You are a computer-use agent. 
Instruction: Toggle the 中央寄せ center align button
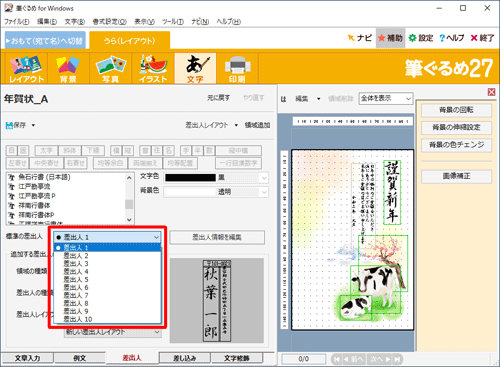pyautogui.click(x=47, y=163)
